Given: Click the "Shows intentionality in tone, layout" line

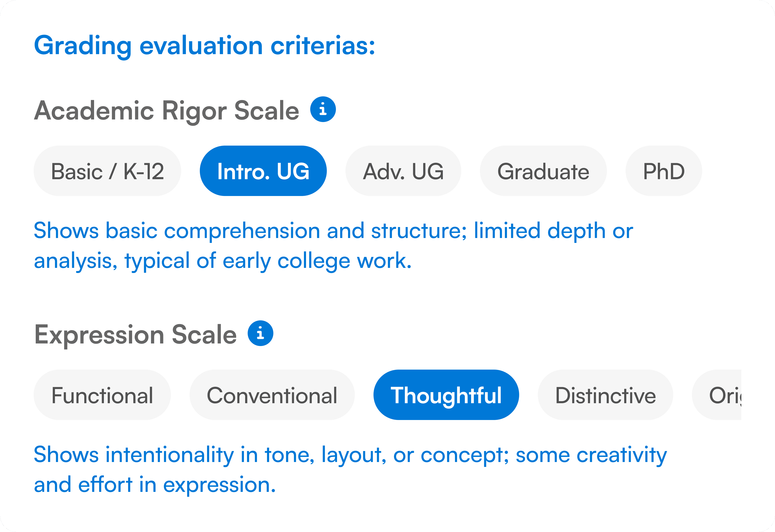Looking at the screenshot, I should point(350,455).
